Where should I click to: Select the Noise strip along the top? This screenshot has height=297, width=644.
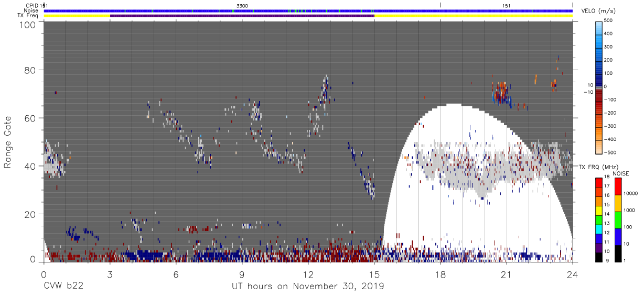click(x=308, y=10)
